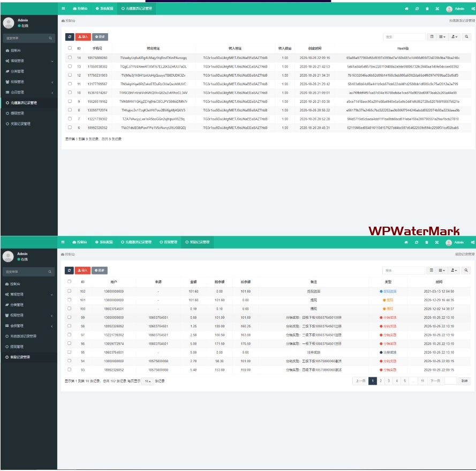The height and width of the screenshot is (471, 476).
Task: Click red 导入 import button above 手机号 table
Action: click(x=82, y=37)
